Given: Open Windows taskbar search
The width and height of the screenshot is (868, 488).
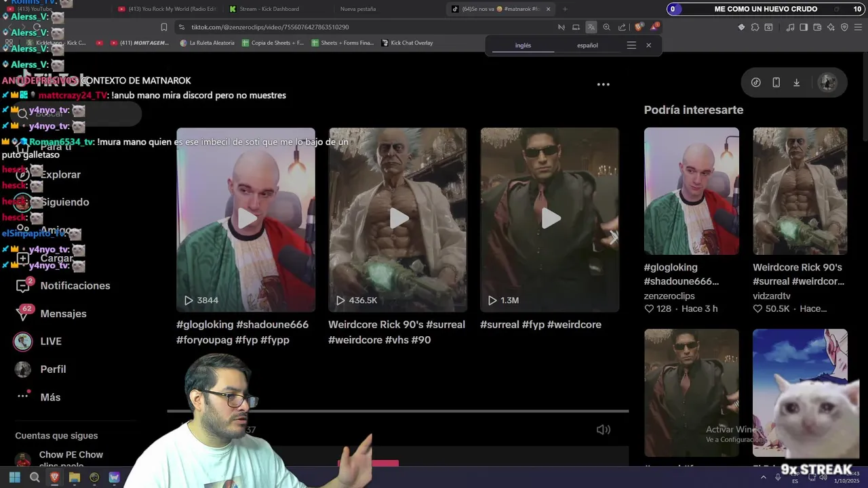Looking at the screenshot, I should click(x=35, y=477).
